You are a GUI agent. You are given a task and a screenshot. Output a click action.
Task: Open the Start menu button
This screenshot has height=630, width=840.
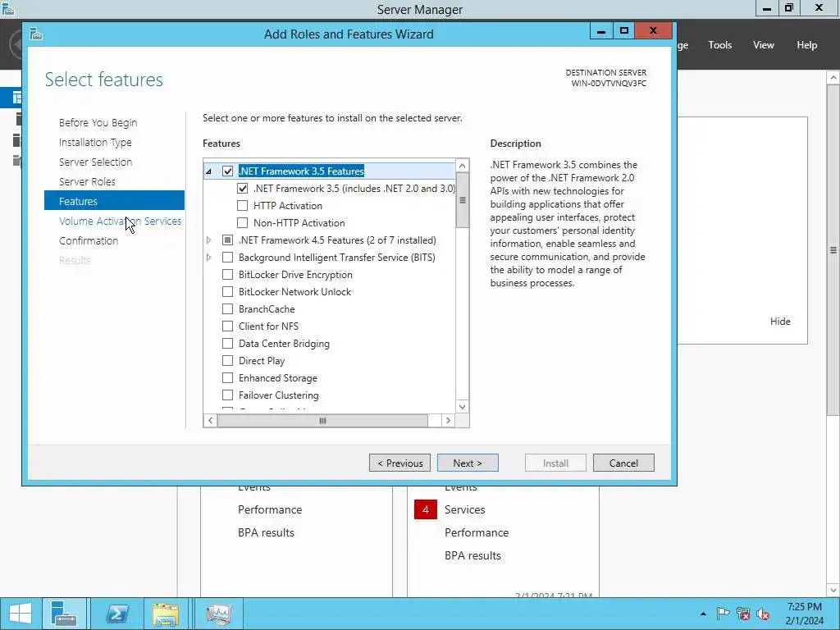pyautogui.click(x=21, y=614)
